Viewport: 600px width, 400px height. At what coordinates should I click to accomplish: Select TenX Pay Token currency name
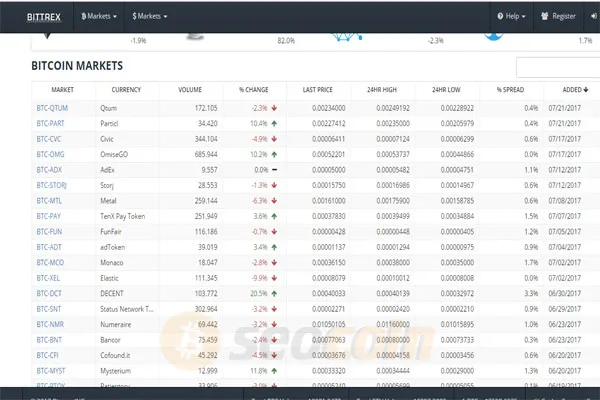(x=122, y=216)
